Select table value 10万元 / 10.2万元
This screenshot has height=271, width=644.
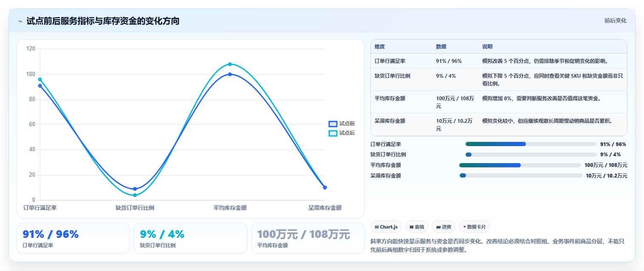click(x=455, y=124)
